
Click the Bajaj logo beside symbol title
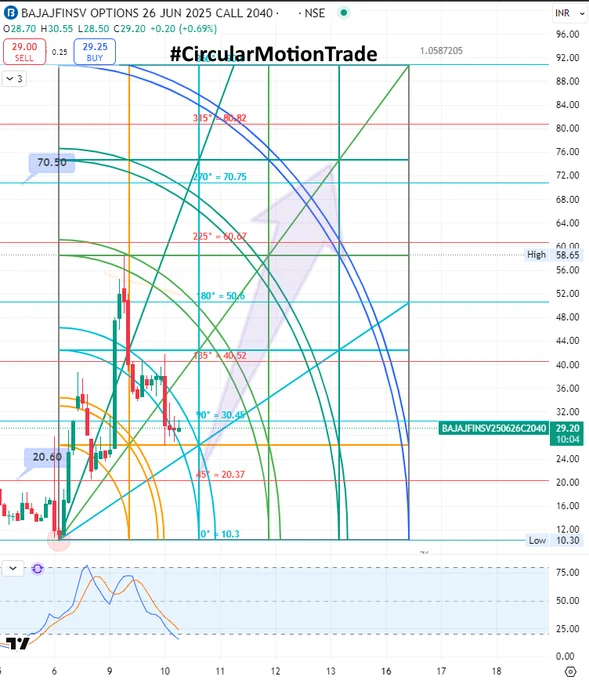10,13
